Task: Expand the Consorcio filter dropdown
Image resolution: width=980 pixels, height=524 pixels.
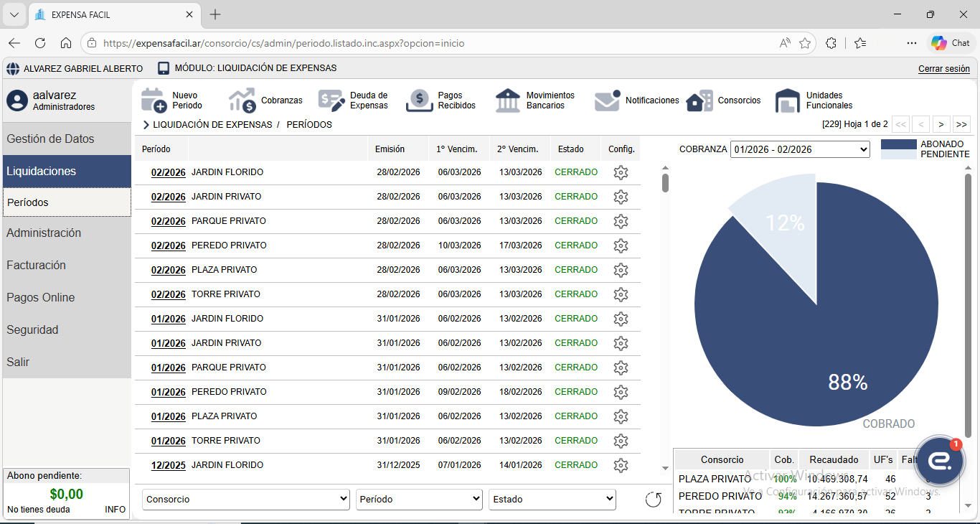Action: (x=245, y=500)
